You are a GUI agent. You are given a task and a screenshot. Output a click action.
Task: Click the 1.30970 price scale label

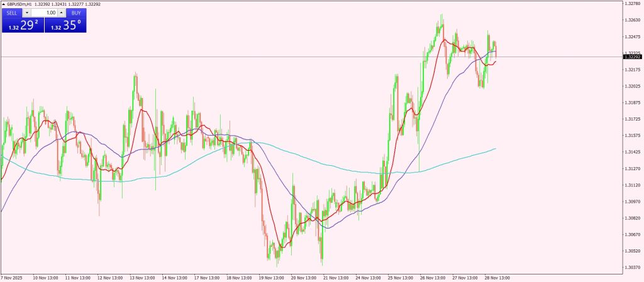coord(631,202)
